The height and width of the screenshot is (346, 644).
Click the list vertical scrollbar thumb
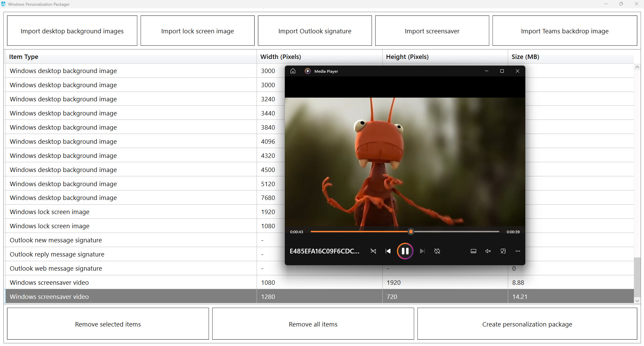[x=637, y=277]
